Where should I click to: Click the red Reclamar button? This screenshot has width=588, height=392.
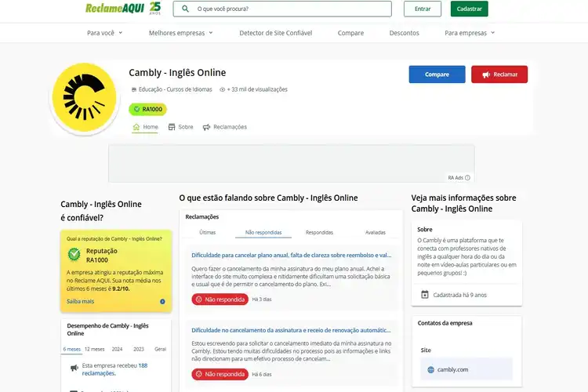tap(499, 74)
